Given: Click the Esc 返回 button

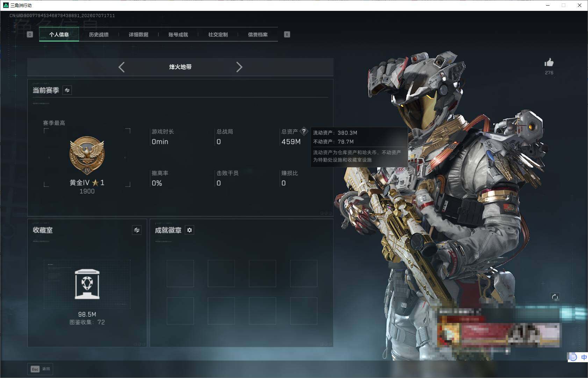Looking at the screenshot, I should pos(41,369).
